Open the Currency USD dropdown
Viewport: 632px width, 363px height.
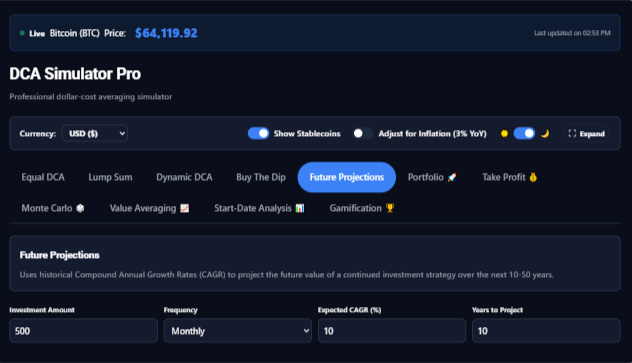(95, 133)
